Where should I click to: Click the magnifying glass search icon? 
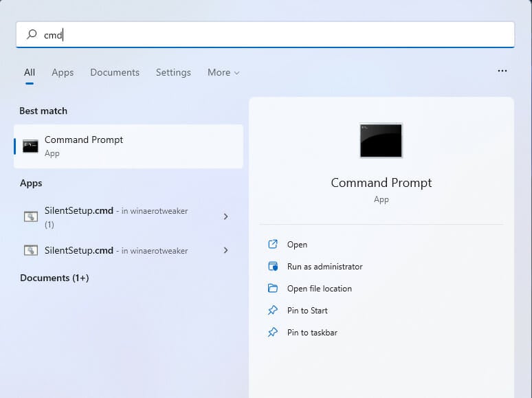coord(32,34)
